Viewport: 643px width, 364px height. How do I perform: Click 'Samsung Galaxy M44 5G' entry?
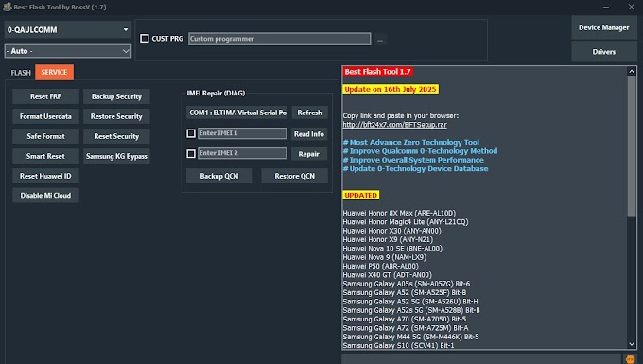[x=411, y=337]
